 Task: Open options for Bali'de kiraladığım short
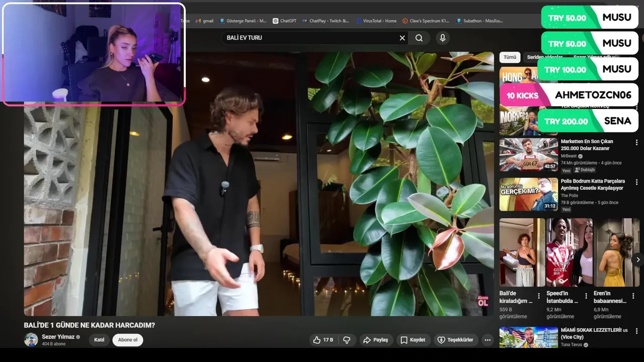coord(539,296)
